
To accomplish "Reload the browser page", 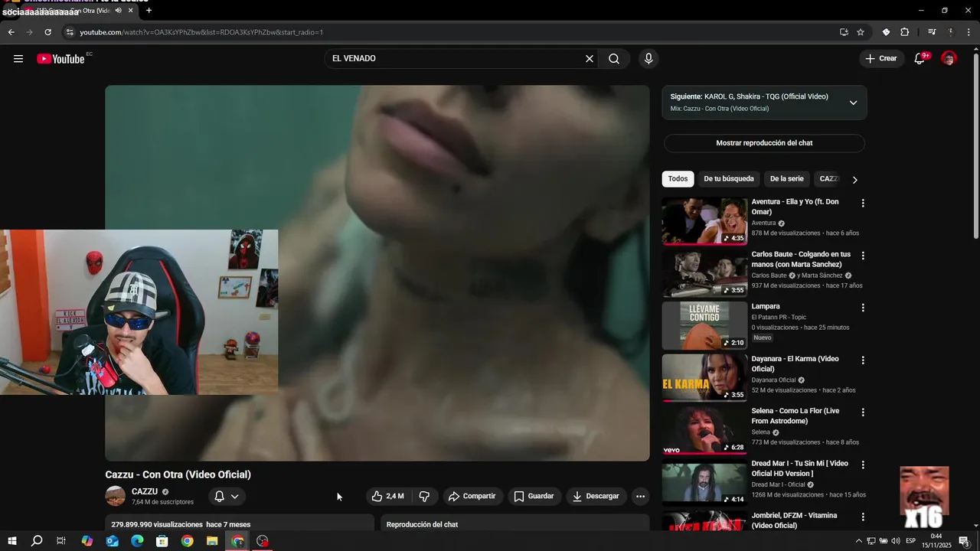I will 47,32.
